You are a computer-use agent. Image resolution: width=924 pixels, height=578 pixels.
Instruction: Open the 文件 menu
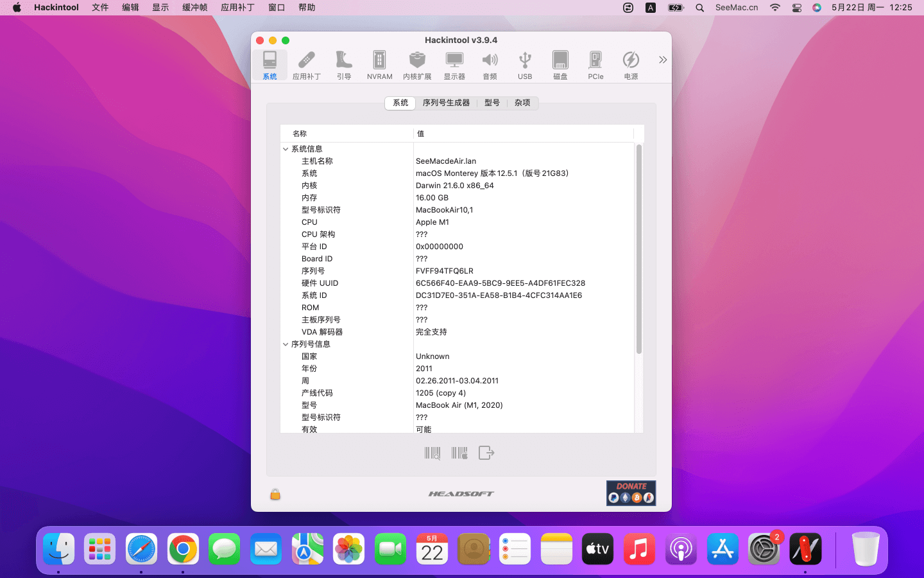[x=100, y=8]
